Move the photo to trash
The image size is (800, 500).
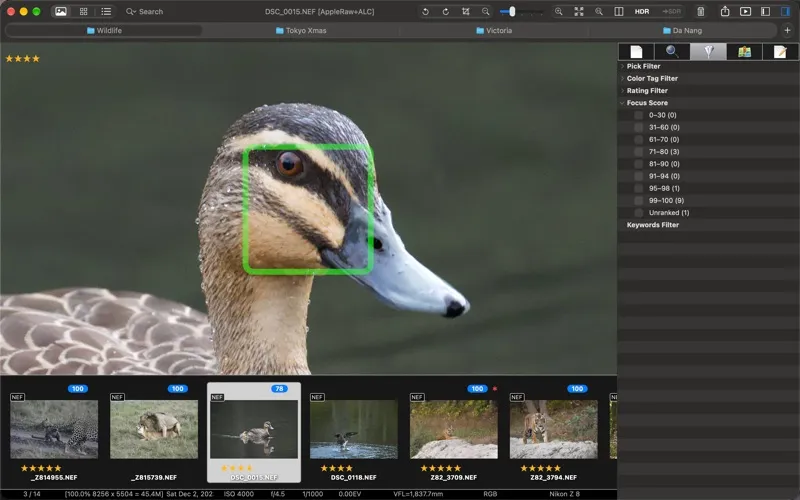pyautogui.click(x=701, y=11)
